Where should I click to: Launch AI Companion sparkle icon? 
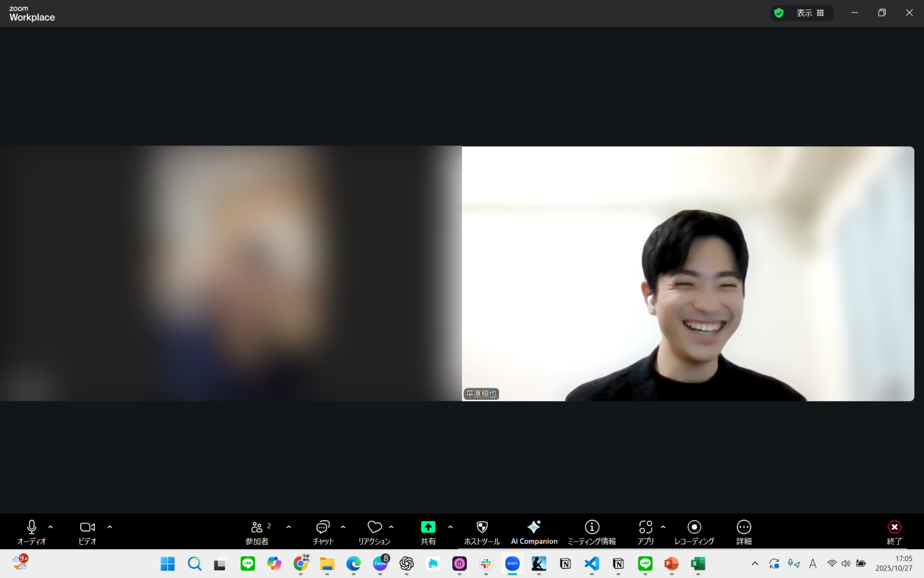[x=534, y=527]
